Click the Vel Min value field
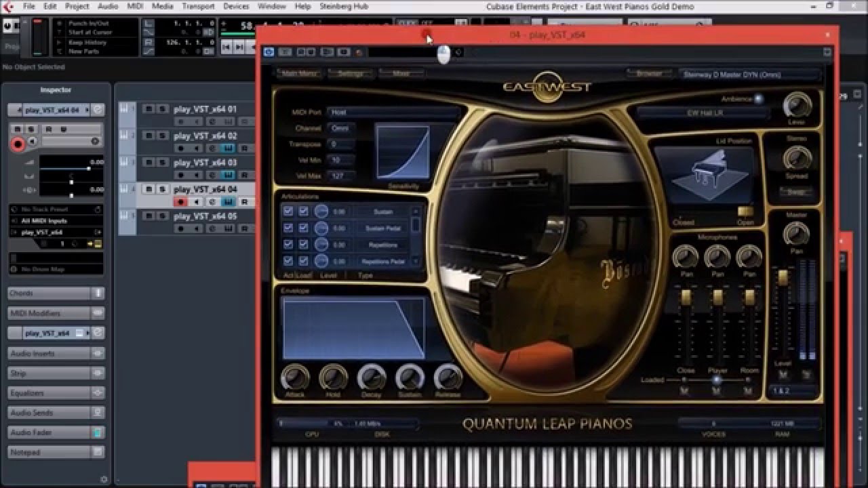868x488 pixels. [x=341, y=160]
